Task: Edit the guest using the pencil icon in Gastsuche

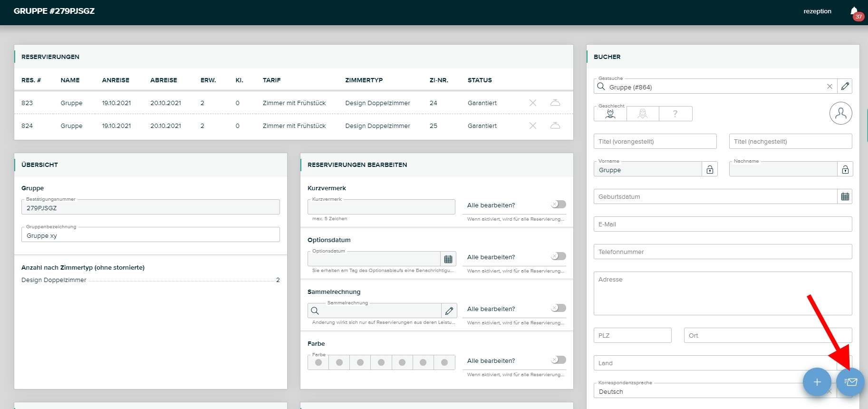Action: click(845, 86)
